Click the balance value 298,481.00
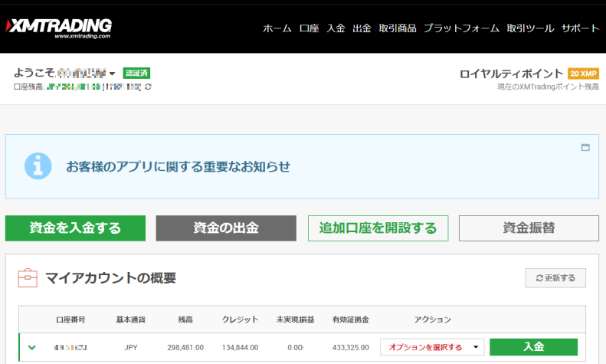The width and height of the screenshot is (606, 364). coord(185,347)
